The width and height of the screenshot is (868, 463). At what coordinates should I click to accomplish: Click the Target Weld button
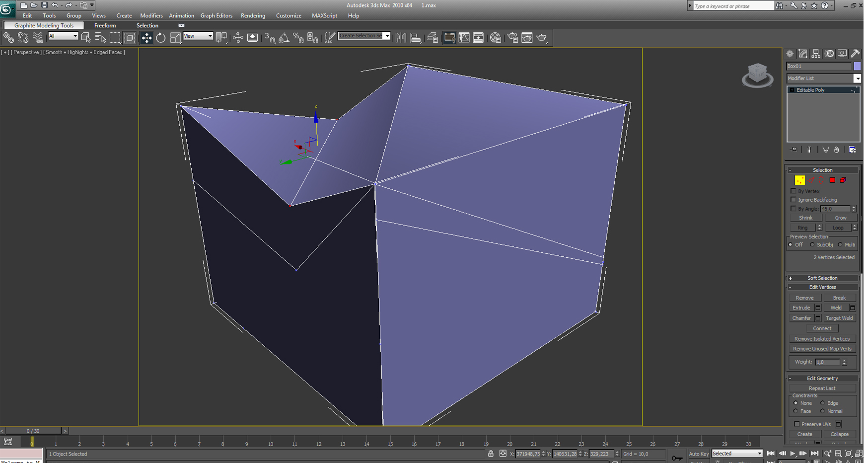[839, 318]
